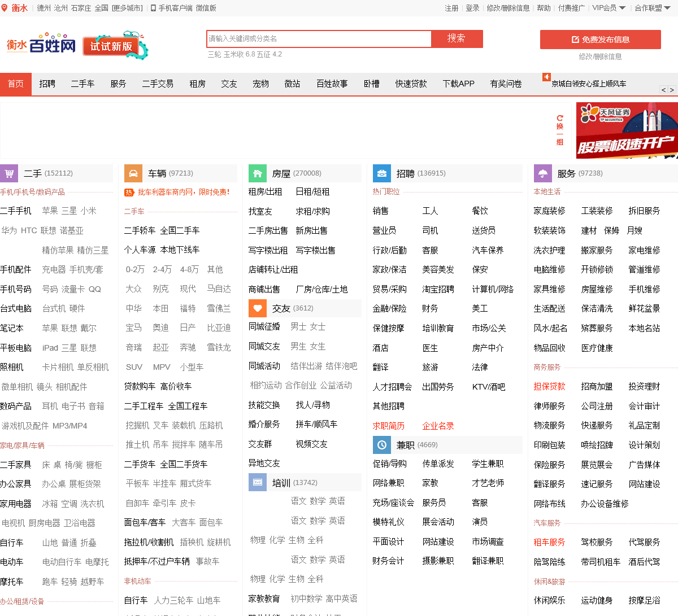Click the 注册 link in top bar
The image size is (678, 616).
(451, 8)
